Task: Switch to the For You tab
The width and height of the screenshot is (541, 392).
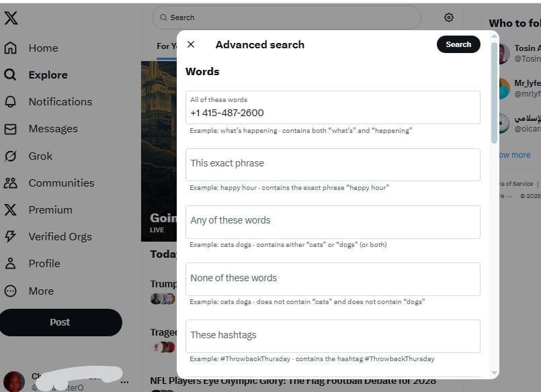Action: (x=166, y=46)
